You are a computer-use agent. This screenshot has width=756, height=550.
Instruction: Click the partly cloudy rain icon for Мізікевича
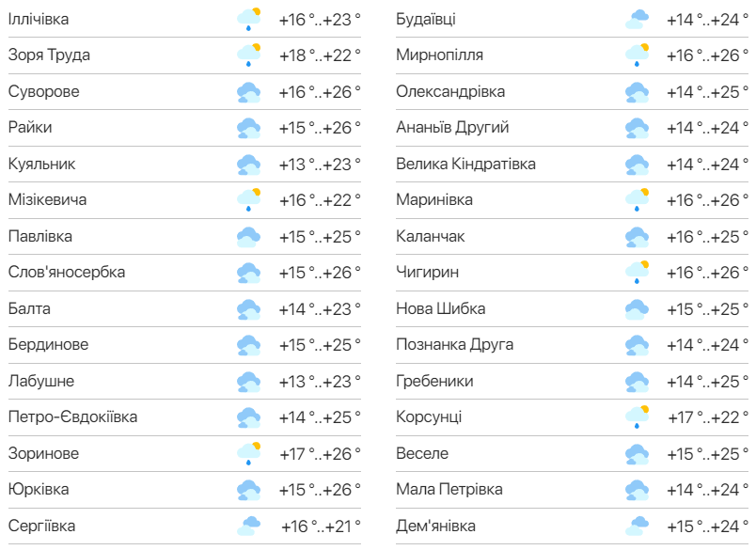tap(247, 196)
